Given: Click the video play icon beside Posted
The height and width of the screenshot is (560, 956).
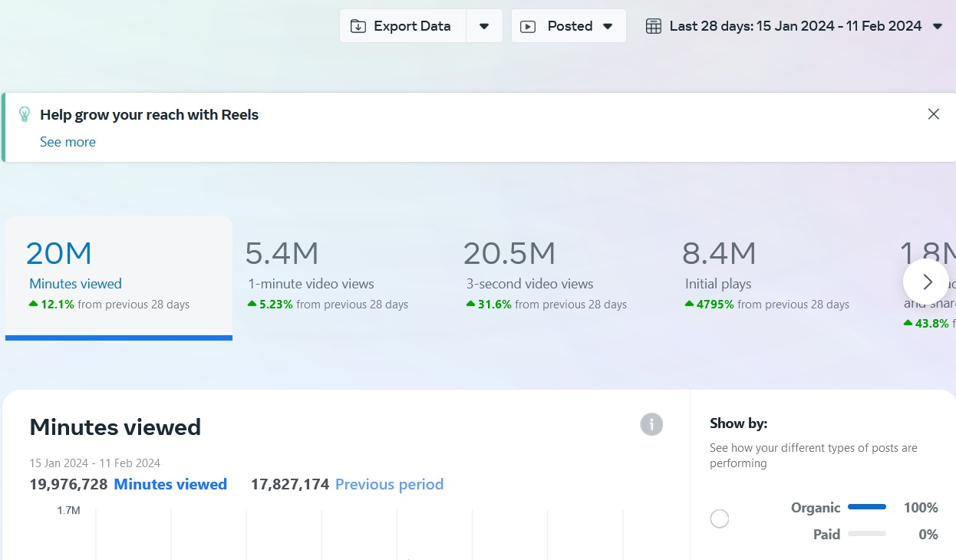Looking at the screenshot, I should point(528,26).
